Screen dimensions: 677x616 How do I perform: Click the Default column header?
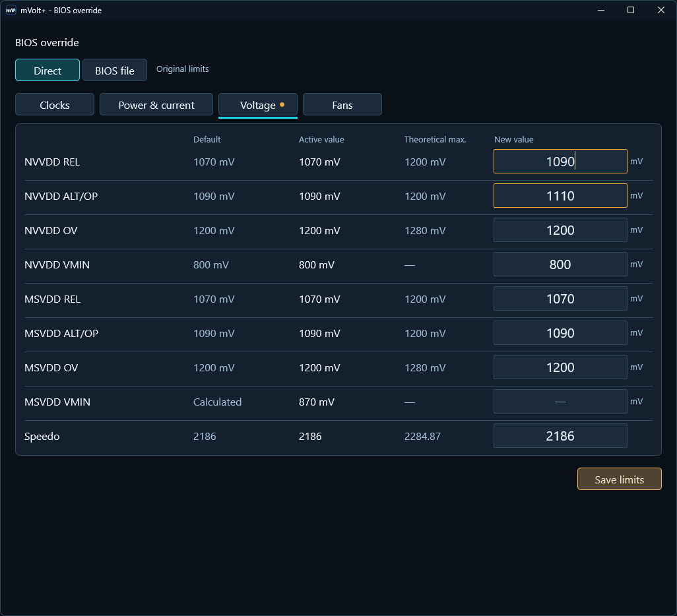coord(207,139)
